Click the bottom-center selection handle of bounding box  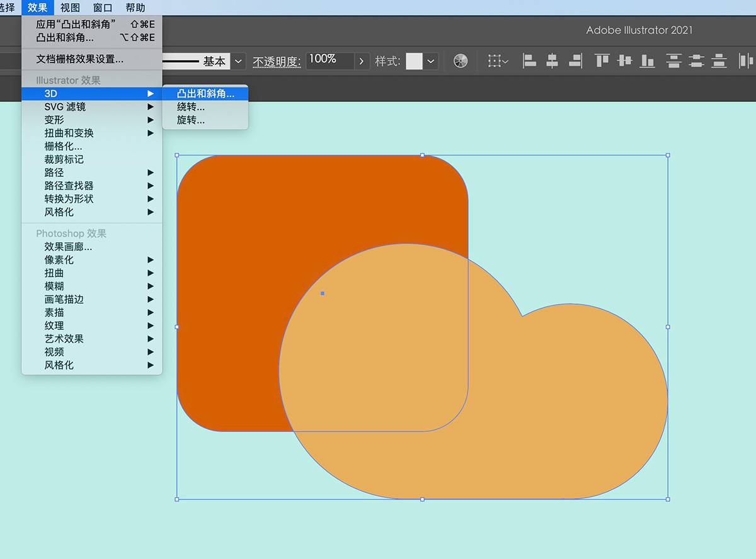(x=422, y=499)
